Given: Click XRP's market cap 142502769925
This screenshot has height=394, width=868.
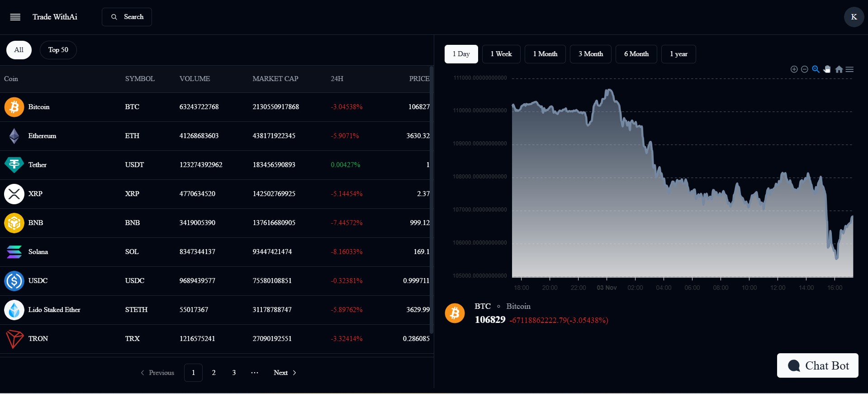Looking at the screenshot, I should tap(274, 194).
